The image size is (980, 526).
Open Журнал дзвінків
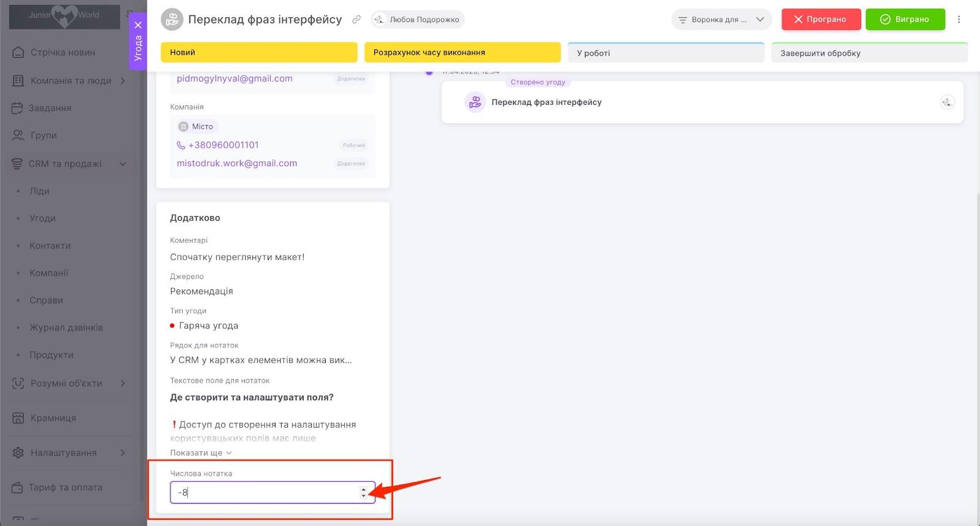pos(66,327)
